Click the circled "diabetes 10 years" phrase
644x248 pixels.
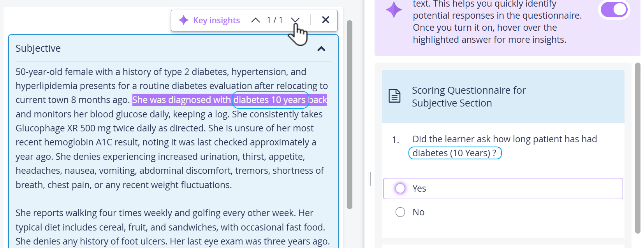271,100
